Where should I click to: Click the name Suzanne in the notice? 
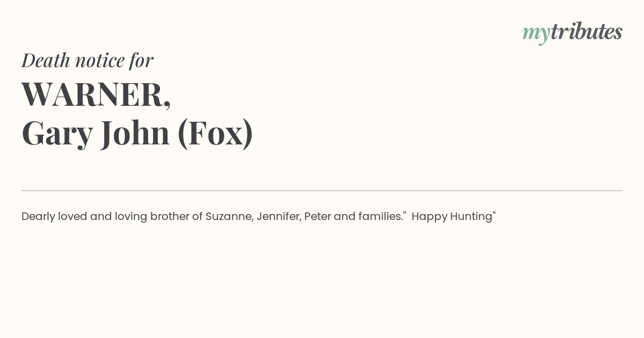point(229,217)
